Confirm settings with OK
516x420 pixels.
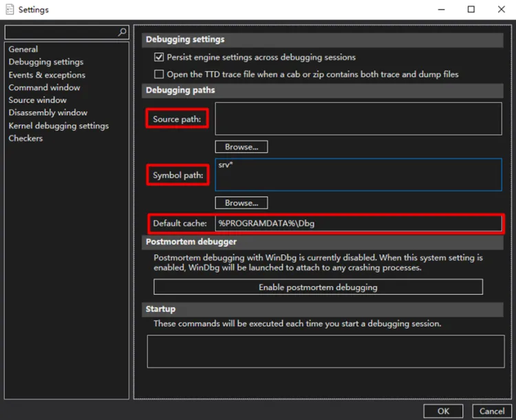pos(443,412)
